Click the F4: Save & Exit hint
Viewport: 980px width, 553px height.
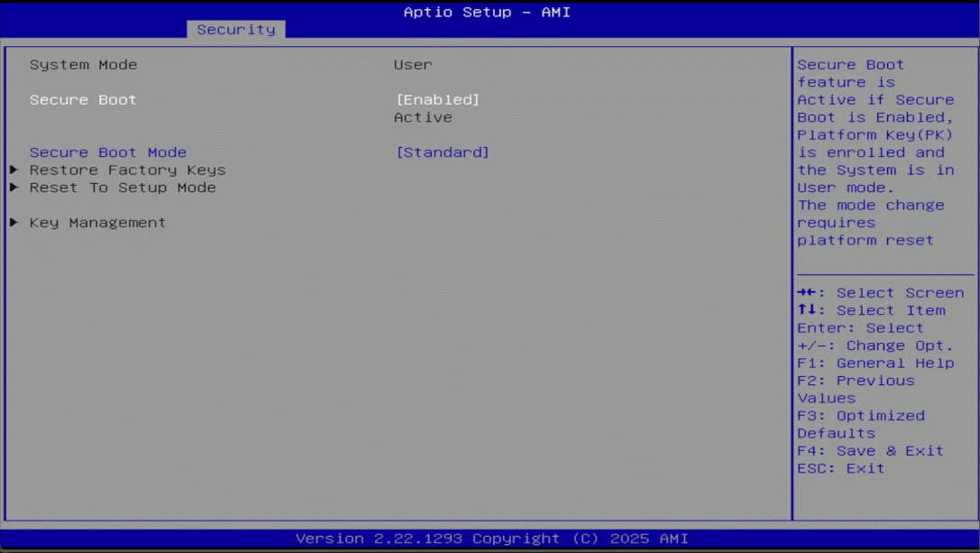[x=870, y=451]
